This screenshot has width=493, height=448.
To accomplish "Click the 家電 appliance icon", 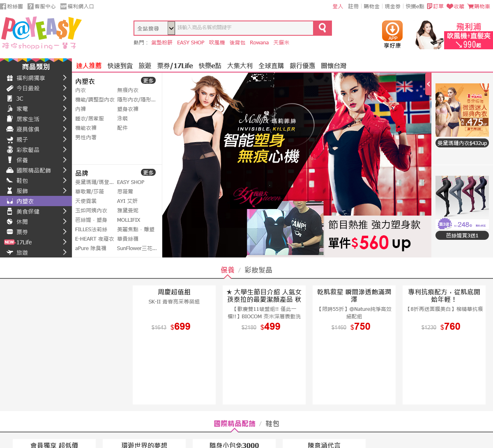I will coord(10,109).
